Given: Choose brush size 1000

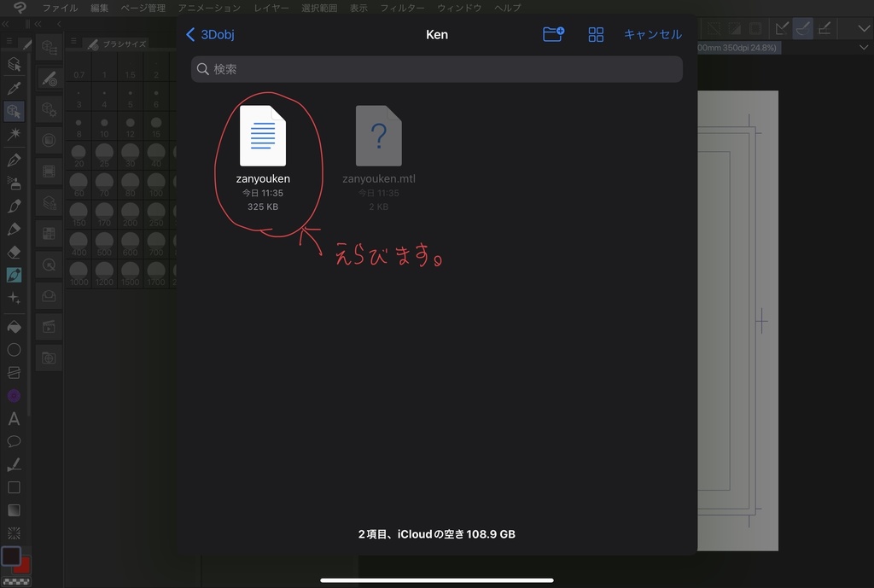Looking at the screenshot, I should [79, 274].
